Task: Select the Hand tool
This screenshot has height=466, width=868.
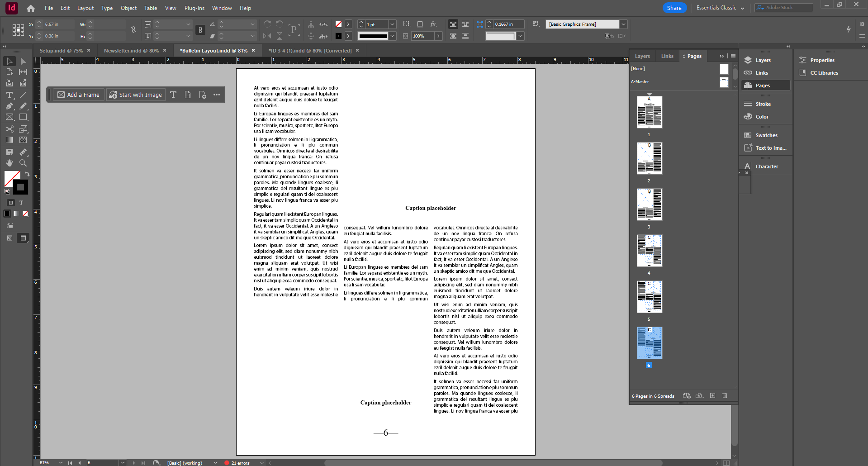Action: pyautogui.click(x=9, y=163)
